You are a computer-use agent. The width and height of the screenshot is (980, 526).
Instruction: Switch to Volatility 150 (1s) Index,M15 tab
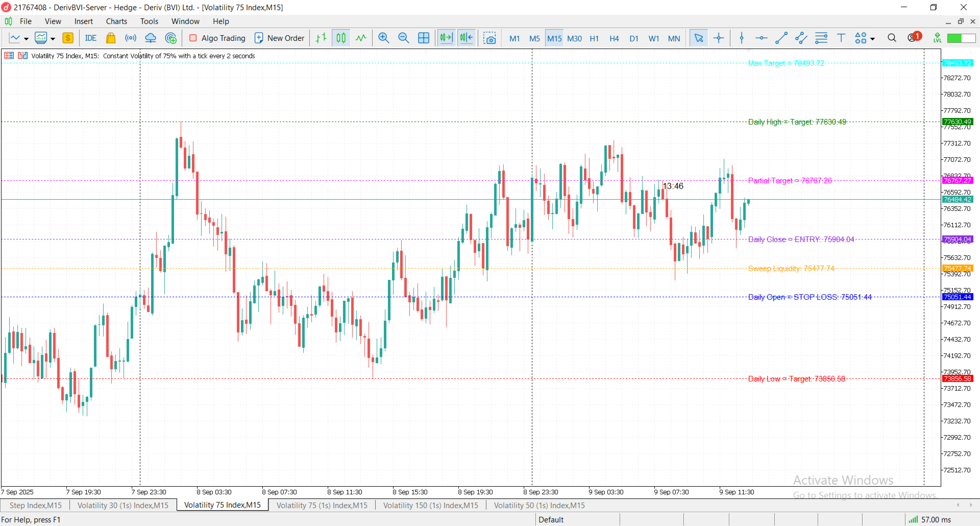[x=431, y=506]
